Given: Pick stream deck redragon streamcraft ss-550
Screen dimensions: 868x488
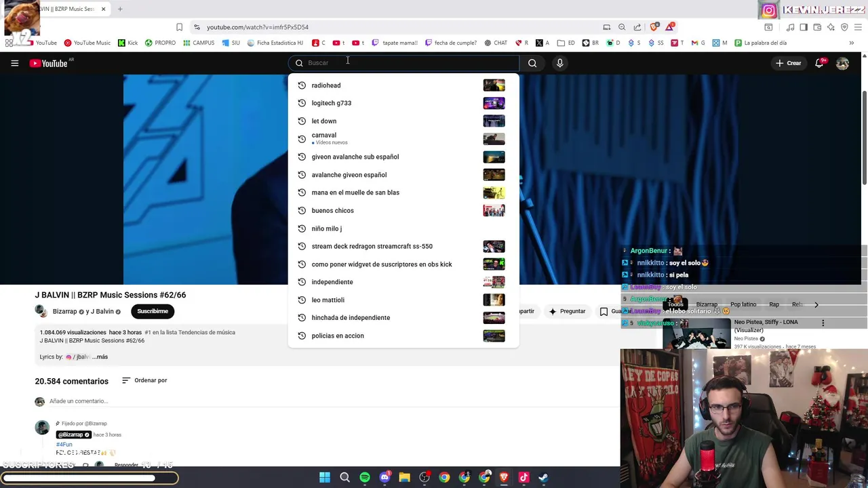Looking at the screenshot, I should pyautogui.click(x=403, y=246).
